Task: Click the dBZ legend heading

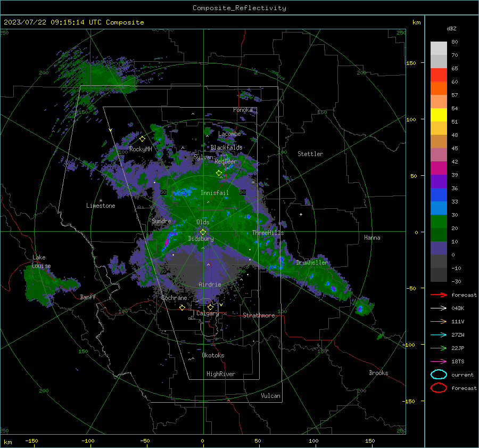Action: 451,28
